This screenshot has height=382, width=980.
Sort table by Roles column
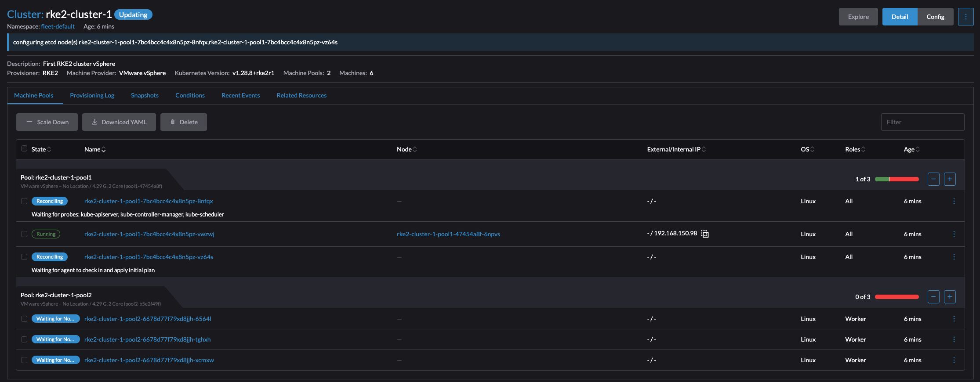pyautogui.click(x=855, y=149)
